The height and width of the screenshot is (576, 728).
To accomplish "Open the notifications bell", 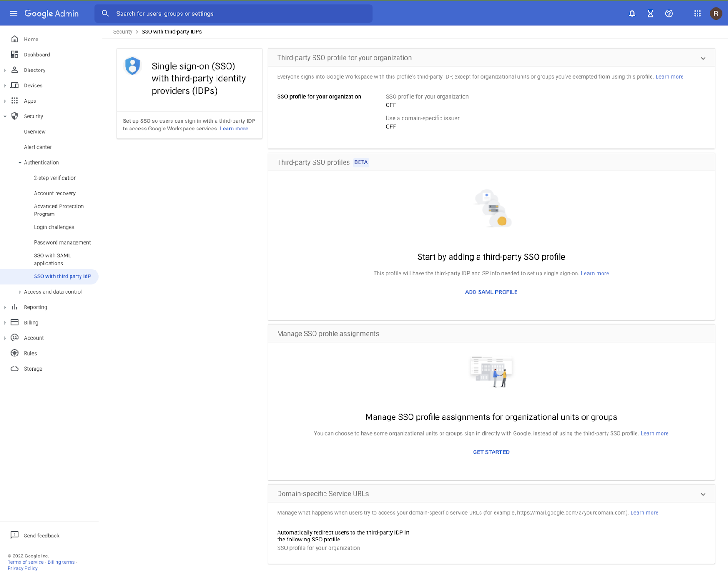I will pyautogui.click(x=632, y=14).
